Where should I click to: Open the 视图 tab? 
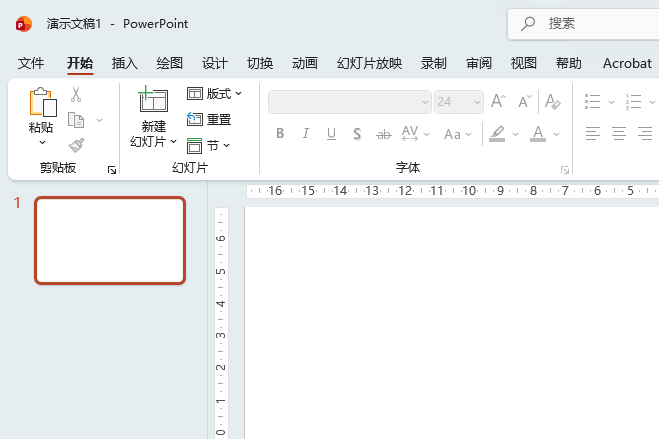524,63
